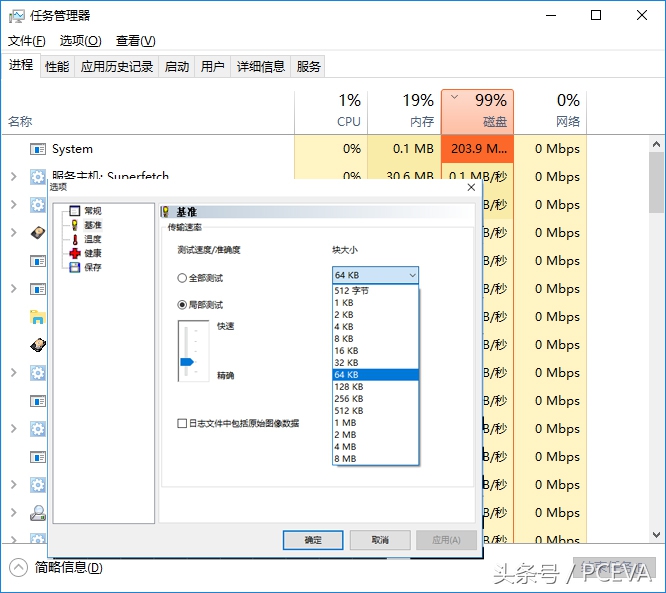The height and width of the screenshot is (593, 666).
Task: Switch to the 应用历史记录 tab
Action: (117, 66)
